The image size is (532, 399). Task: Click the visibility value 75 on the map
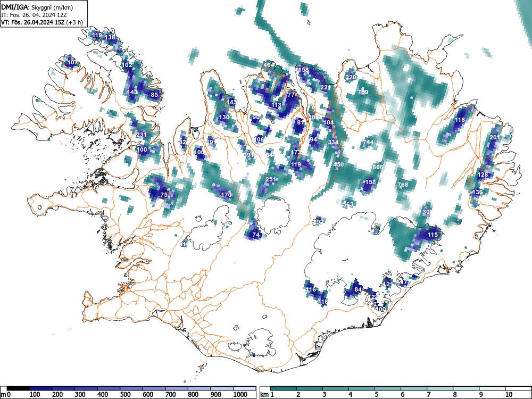tap(164, 195)
